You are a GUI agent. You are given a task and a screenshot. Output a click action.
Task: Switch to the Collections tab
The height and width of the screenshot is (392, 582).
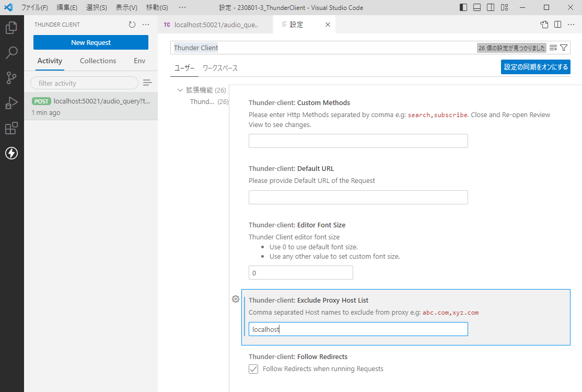[x=98, y=61]
